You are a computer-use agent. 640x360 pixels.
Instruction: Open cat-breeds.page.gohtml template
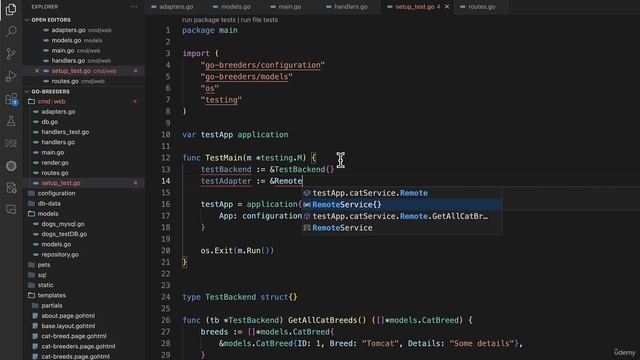[x=75, y=356]
